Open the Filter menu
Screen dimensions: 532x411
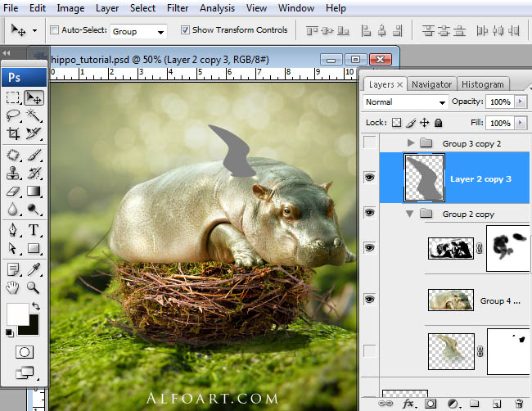[177, 8]
